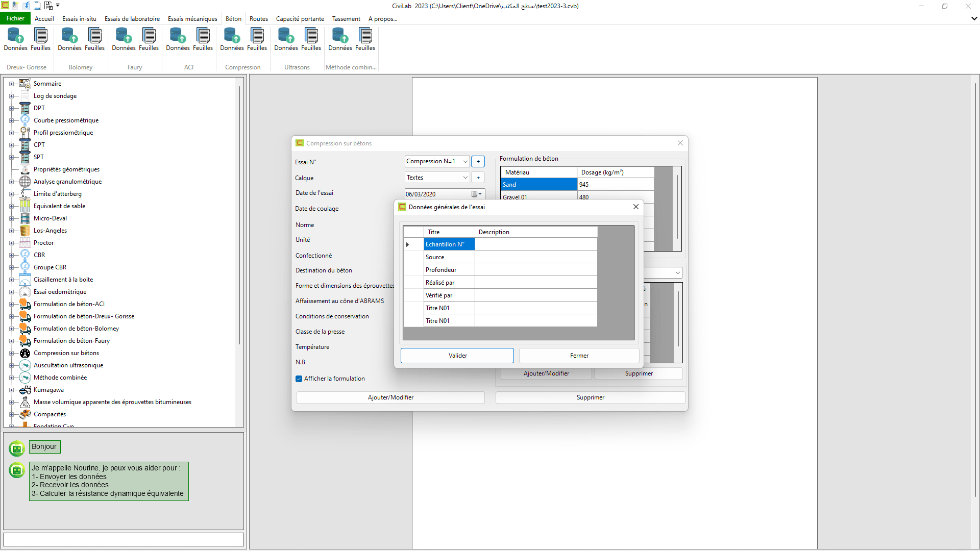Open Données in the Méthode combinée group
Viewport: 980px width, 551px height.
340,39
